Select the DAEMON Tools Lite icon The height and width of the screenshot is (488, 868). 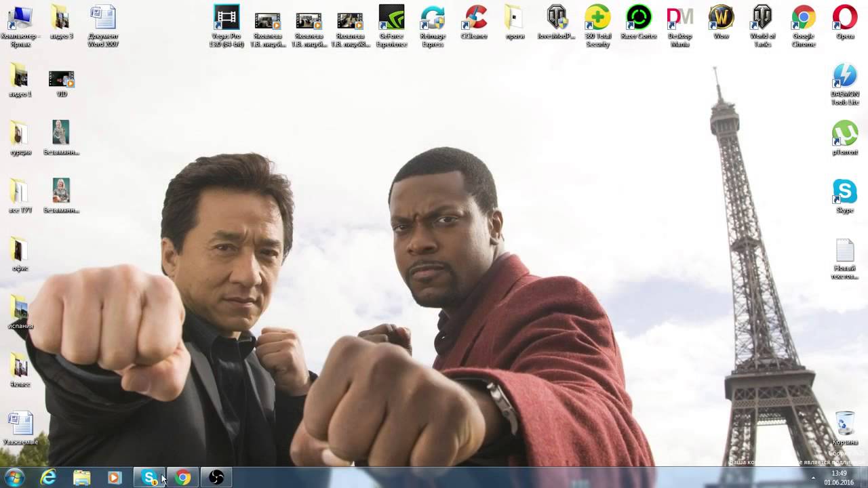845,85
